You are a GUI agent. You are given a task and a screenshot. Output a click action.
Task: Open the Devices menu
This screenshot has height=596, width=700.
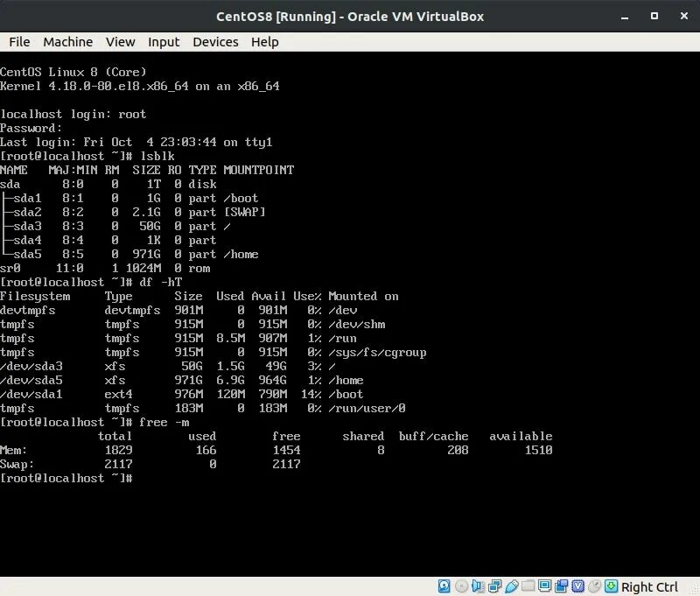[215, 42]
